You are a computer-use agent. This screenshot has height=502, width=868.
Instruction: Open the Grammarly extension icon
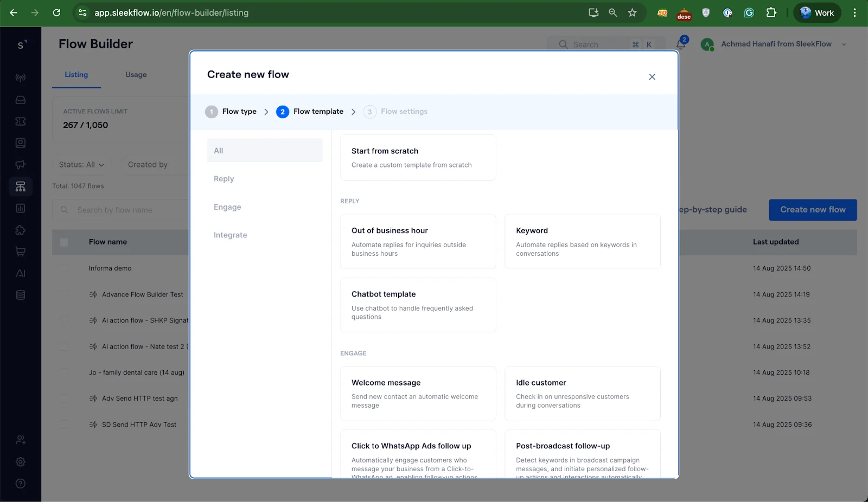point(749,12)
